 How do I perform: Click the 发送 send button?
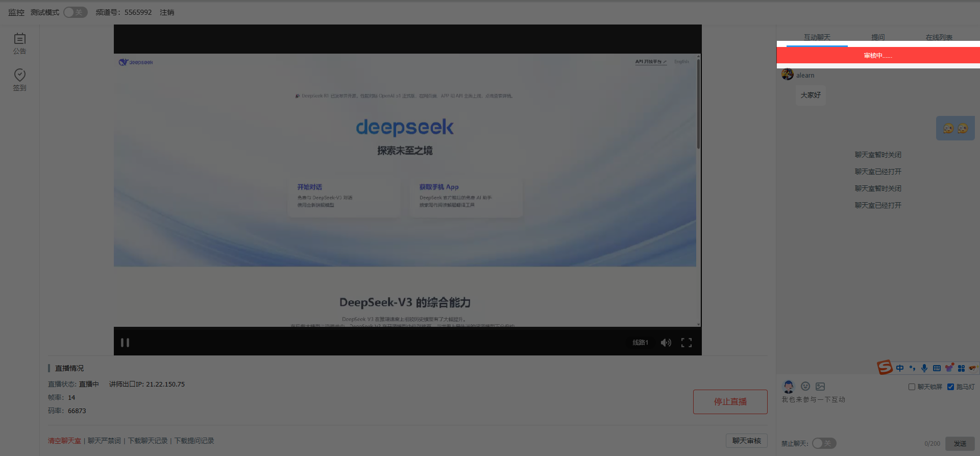[960, 443]
